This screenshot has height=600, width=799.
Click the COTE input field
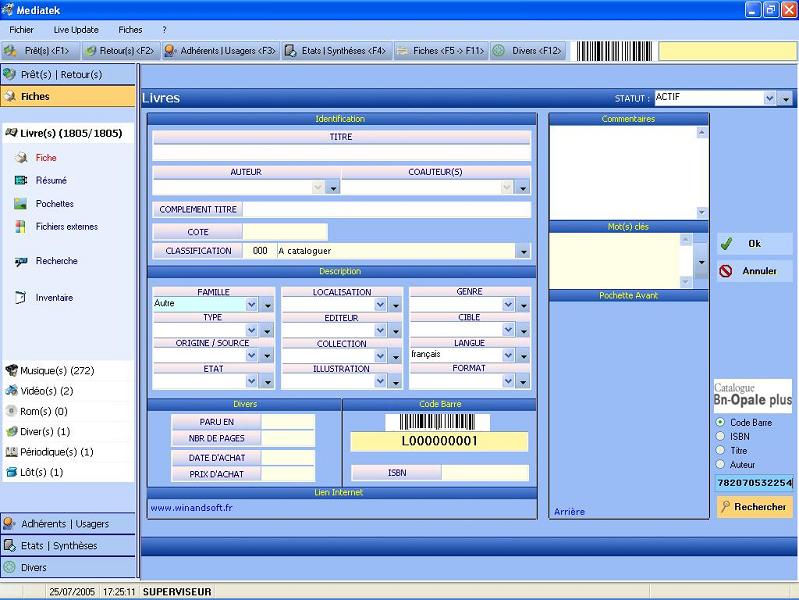285,232
